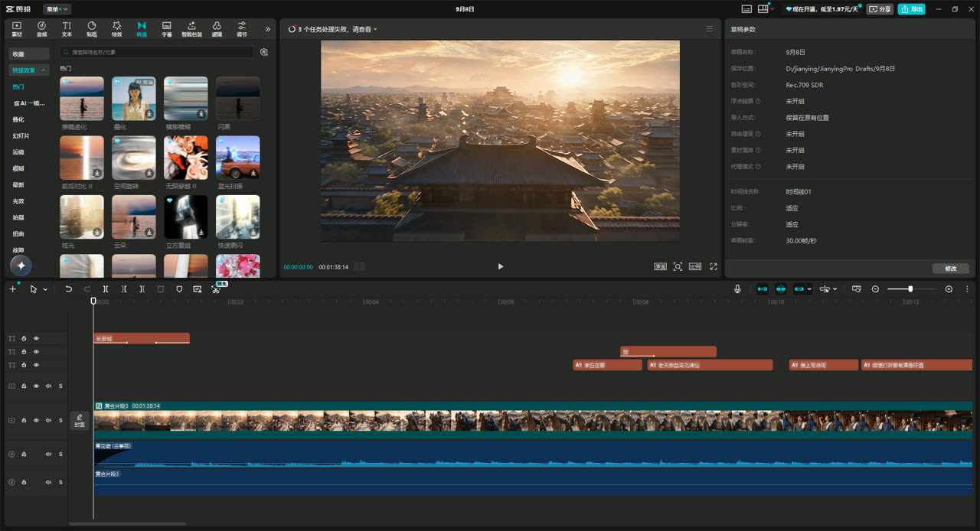Open the 智能包装 smart packaging icon
This screenshot has height=531, width=980.
pos(191,29)
